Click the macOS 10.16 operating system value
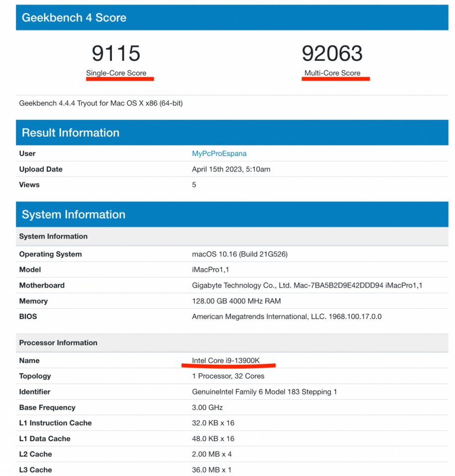 point(240,254)
